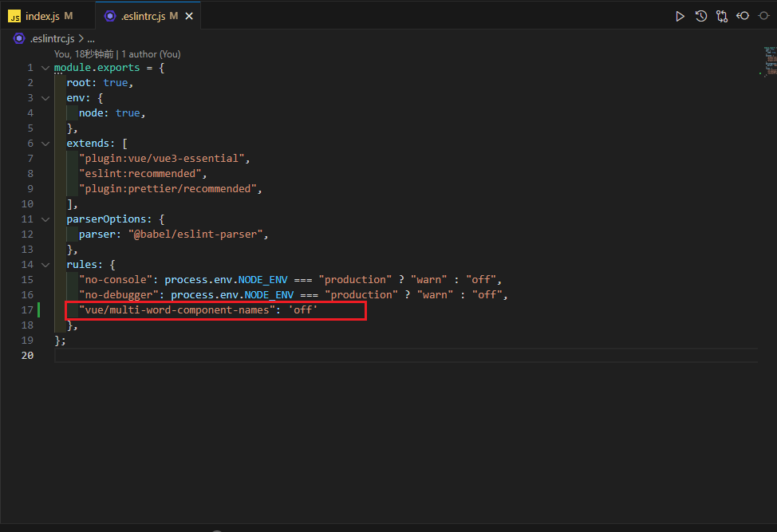Screen dimensions: 777x532
Task: Collapse extends array at line 6
Action: [45, 144]
